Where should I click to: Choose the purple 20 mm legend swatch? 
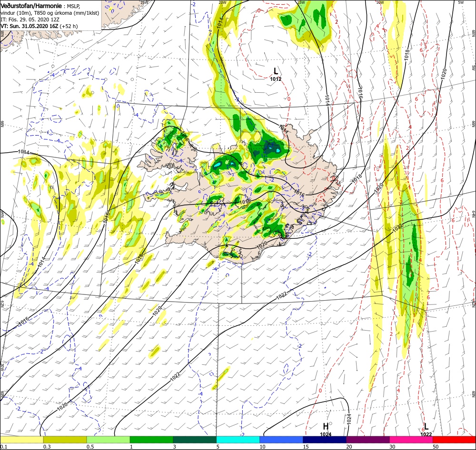368,440
